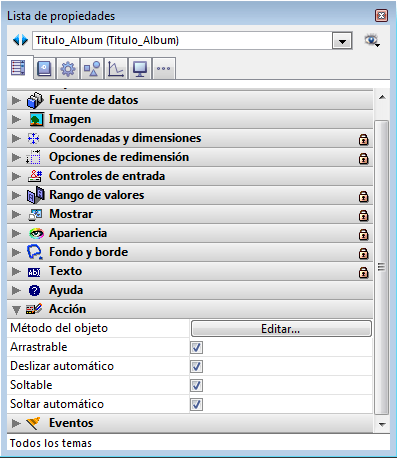Click the Controles de entrada icon
Image resolution: width=397 pixels, height=458 pixels.
pyautogui.click(x=35, y=176)
